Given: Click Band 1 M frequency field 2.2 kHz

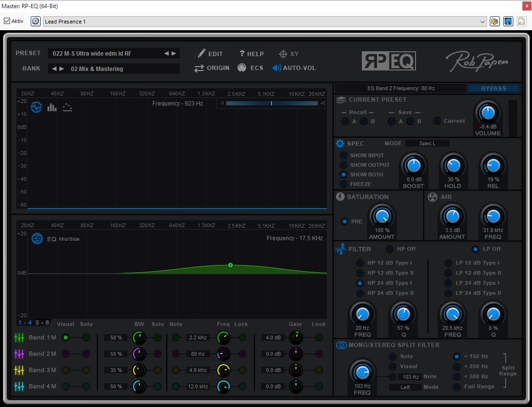Looking at the screenshot, I should click(x=198, y=337).
